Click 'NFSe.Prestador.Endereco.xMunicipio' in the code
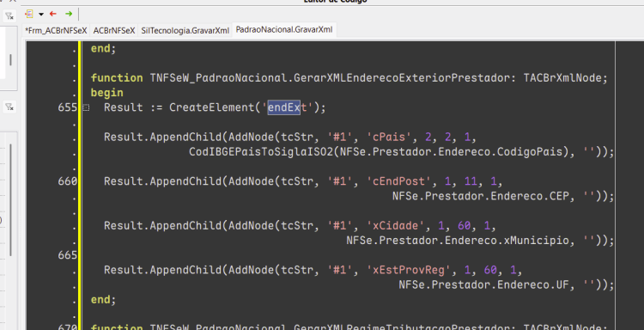This screenshot has height=330, width=644. 458,241
